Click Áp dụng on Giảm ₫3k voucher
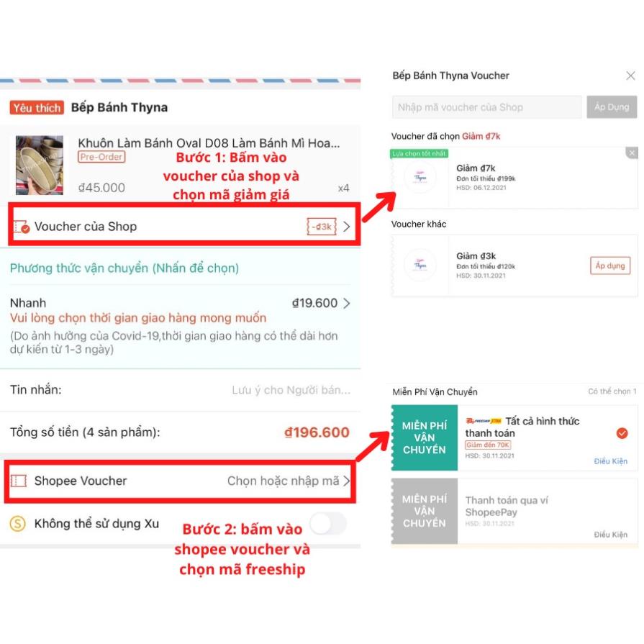Screen dimensions: 644x644 tap(610, 266)
